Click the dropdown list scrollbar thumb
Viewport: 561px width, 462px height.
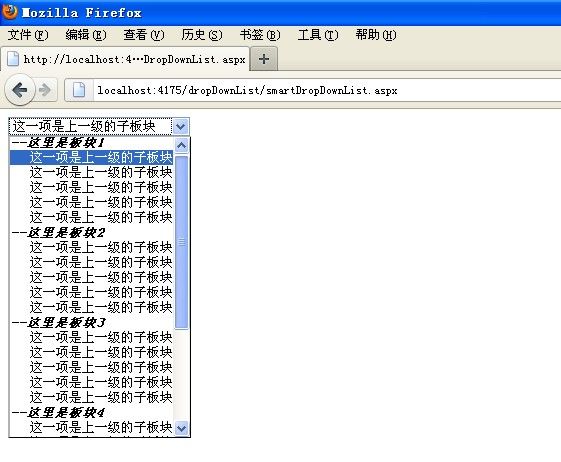coord(182,242)
